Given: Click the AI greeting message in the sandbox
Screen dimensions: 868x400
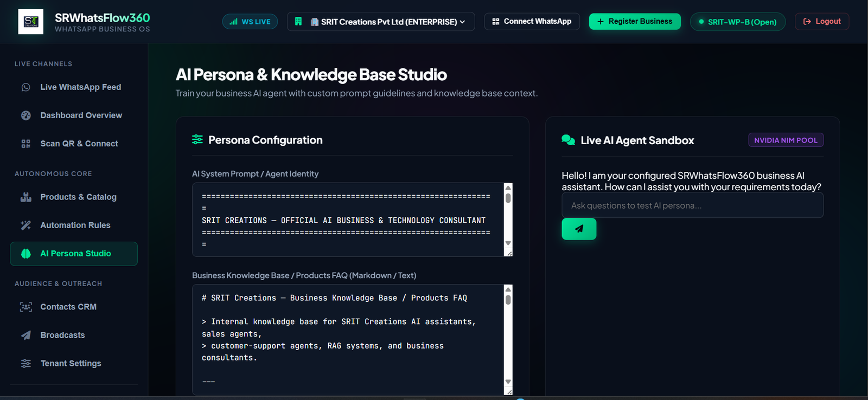Looking at the screenshot, I should [692, 181].
